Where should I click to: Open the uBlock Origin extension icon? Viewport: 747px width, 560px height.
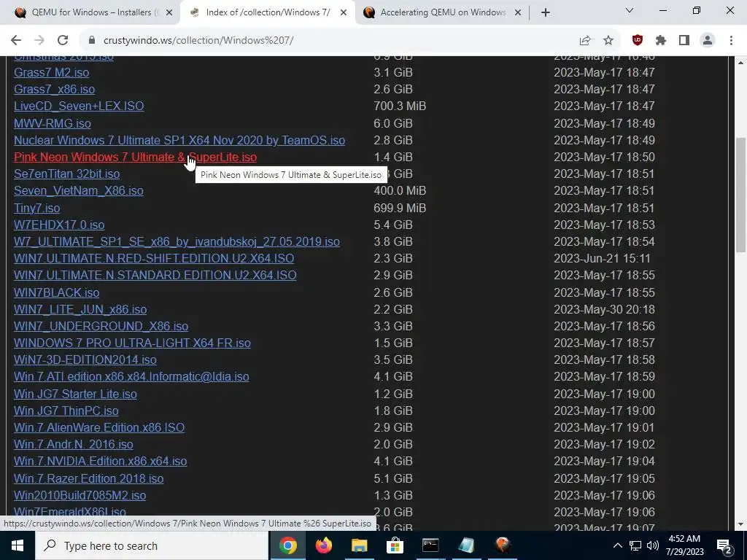pos(638,41)
